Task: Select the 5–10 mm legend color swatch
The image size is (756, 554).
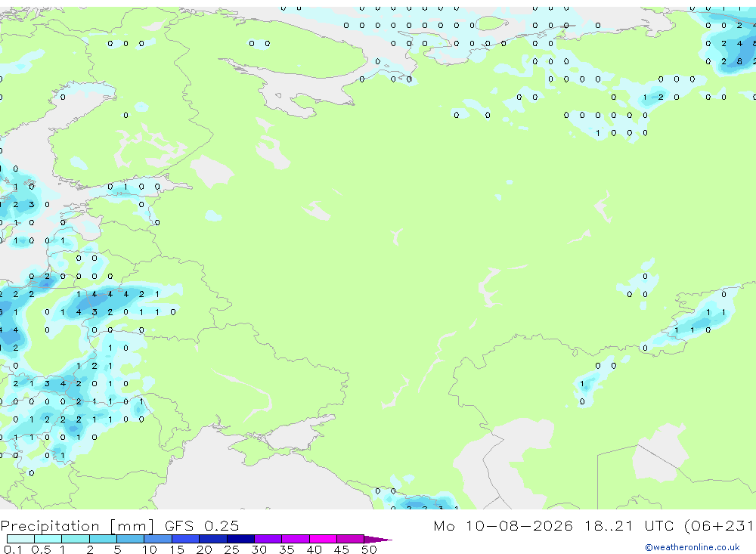Action: pyautogui.click(x=130, y=539)
